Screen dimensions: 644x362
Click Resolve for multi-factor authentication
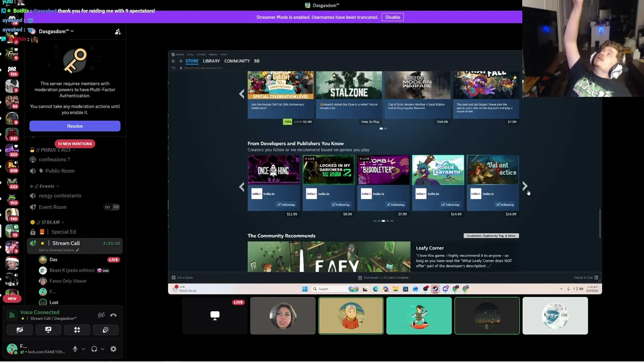tap(75, 126)
